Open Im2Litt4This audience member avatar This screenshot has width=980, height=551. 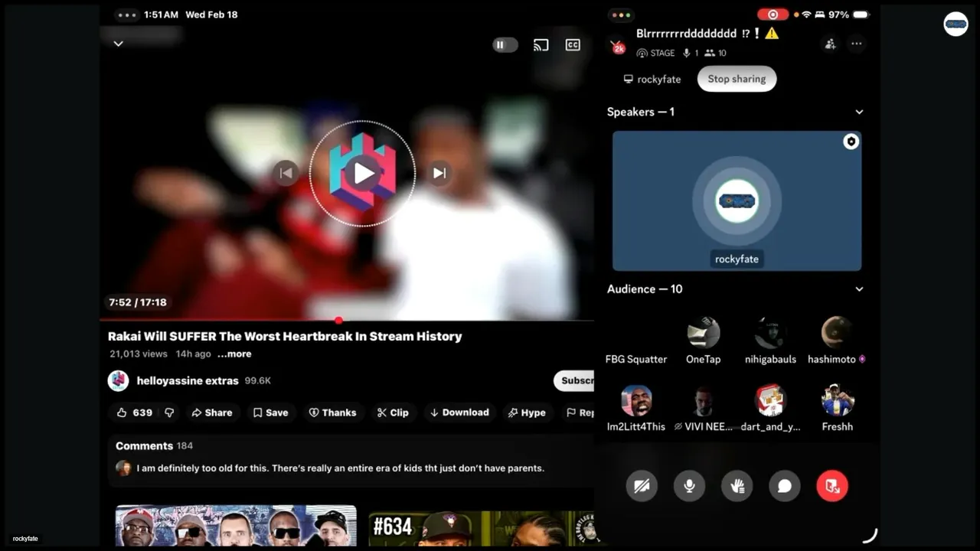pos(636,400)
